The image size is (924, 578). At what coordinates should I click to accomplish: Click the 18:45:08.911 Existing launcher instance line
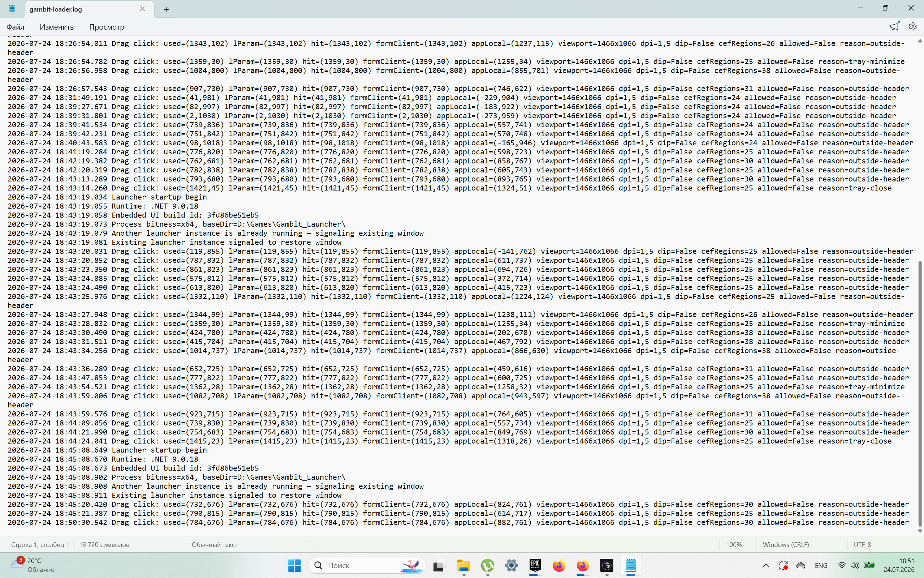pyautogui.click(x=174, y=496)
